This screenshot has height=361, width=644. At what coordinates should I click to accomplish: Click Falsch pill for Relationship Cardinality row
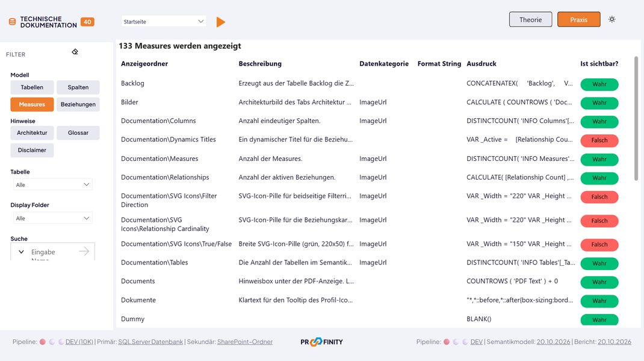[599, 221]
